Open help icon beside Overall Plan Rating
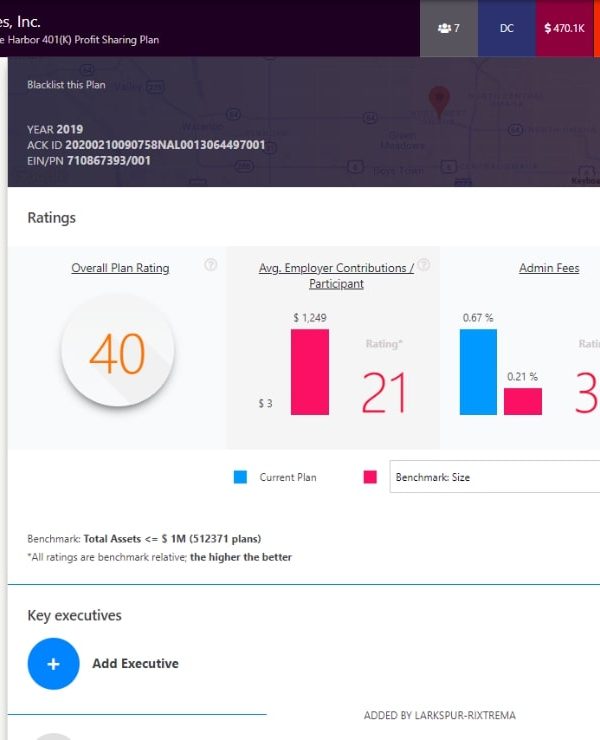600x740 pixels. click(x=210, y=265)
